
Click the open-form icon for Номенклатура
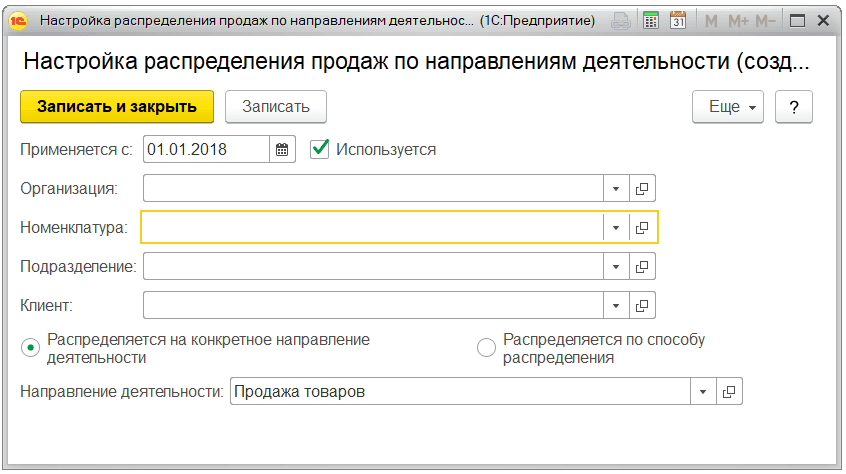(x=642, y=228)
